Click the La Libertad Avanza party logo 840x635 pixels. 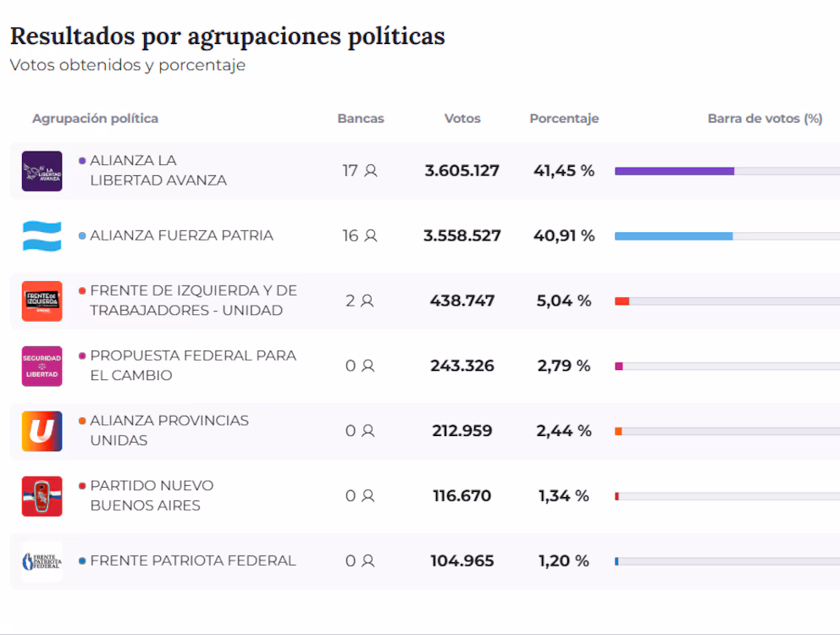pos(41,171)
